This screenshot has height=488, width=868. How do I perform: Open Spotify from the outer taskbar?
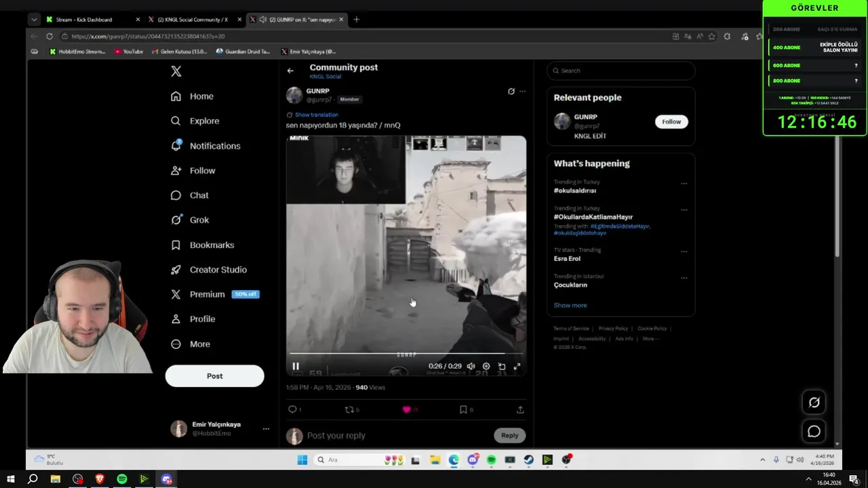(x=122, y=479)
